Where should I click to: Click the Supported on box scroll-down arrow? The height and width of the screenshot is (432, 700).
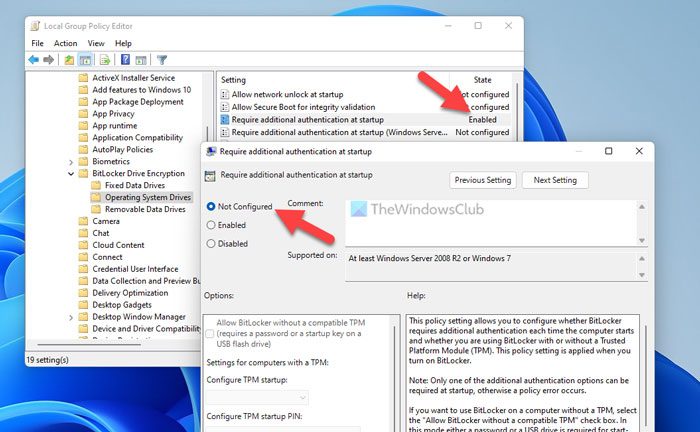(642, 275)
